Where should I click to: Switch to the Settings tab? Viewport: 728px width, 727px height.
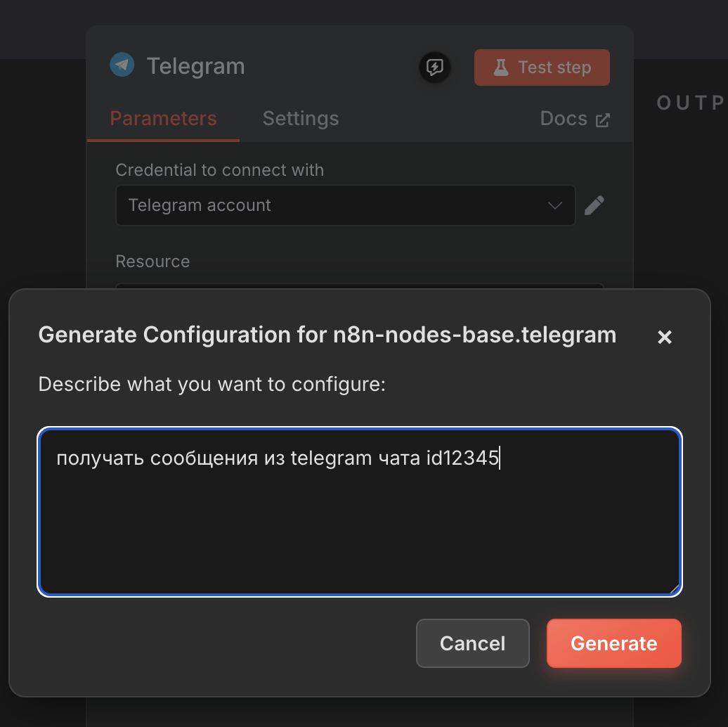(x=301, y=119)
